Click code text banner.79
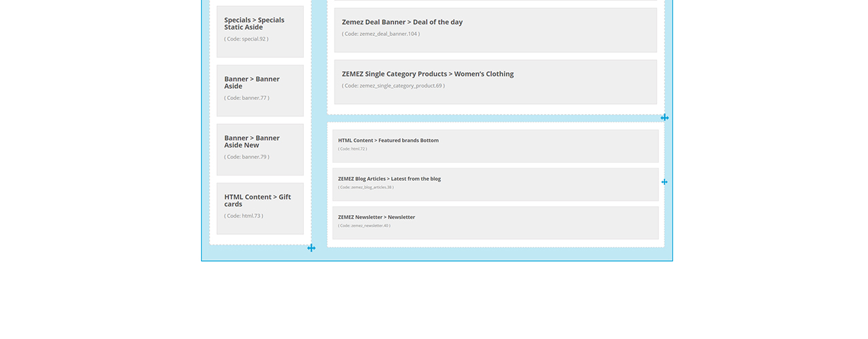868x339 pixels. pyautogui.click(x=247, y=157)
